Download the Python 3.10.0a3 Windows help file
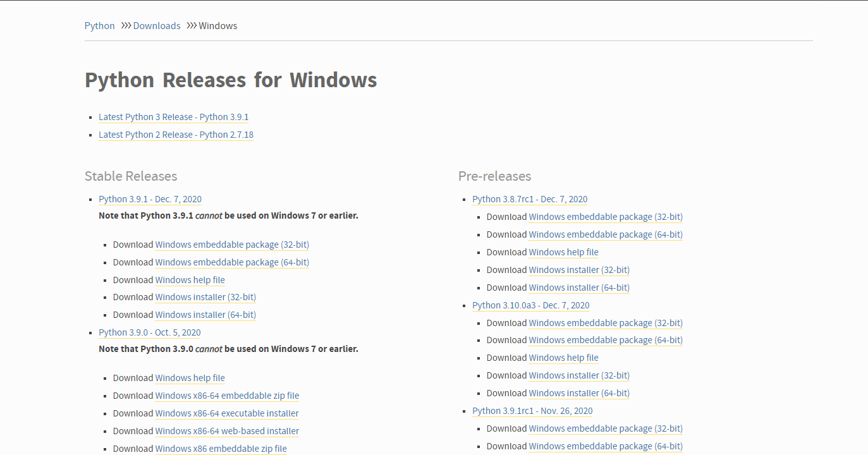Viewport: 868px width, 455px height. [x=564, y=358]
